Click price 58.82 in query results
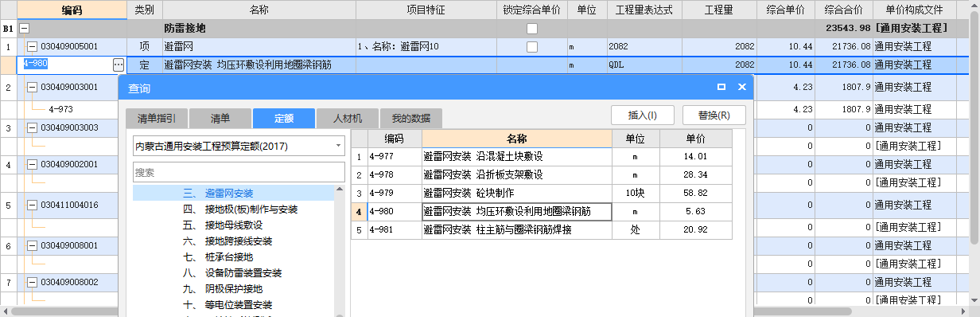Image resolution: width=980 pixels, height=317 pixels. point(695,194)
